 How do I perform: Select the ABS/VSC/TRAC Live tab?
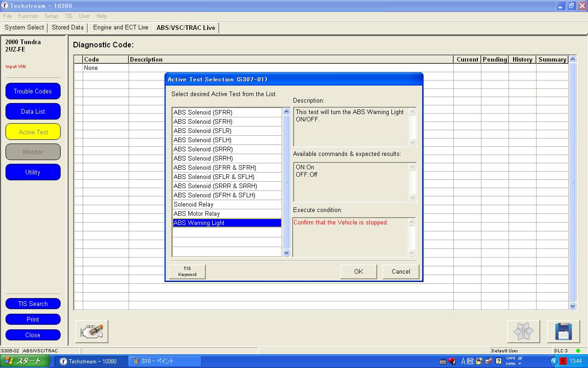(x=186, y=28)
